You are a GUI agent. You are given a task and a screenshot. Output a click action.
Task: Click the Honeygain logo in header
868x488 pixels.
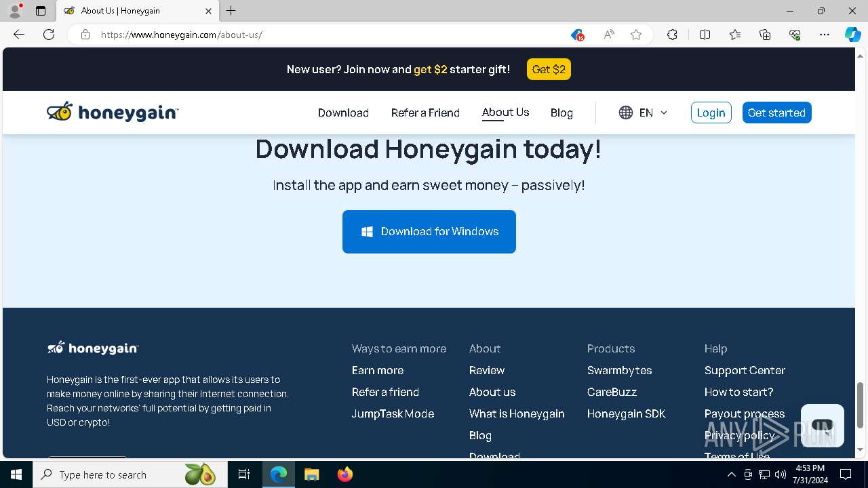(x=113, y=112)
